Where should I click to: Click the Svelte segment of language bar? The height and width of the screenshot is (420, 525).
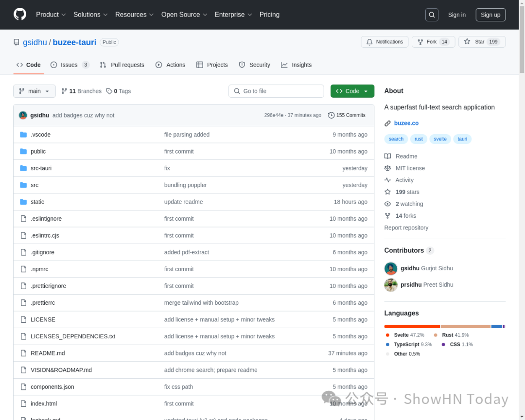coord(412,327)
